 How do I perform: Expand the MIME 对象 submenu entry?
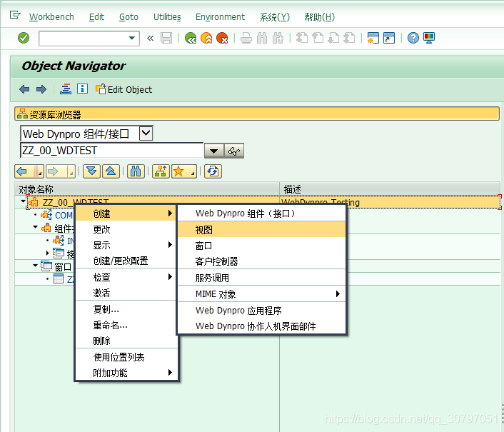click(x=261, y=293)
